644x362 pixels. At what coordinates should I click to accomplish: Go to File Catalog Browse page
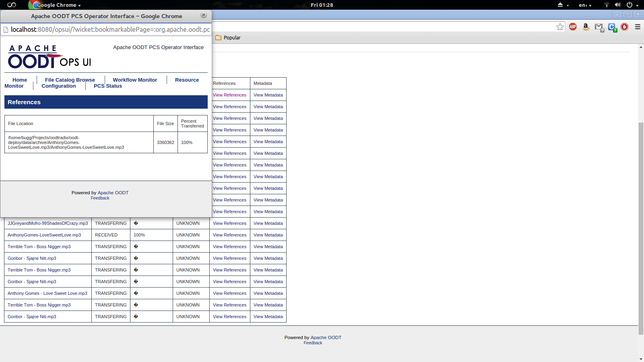pos(70,80)
